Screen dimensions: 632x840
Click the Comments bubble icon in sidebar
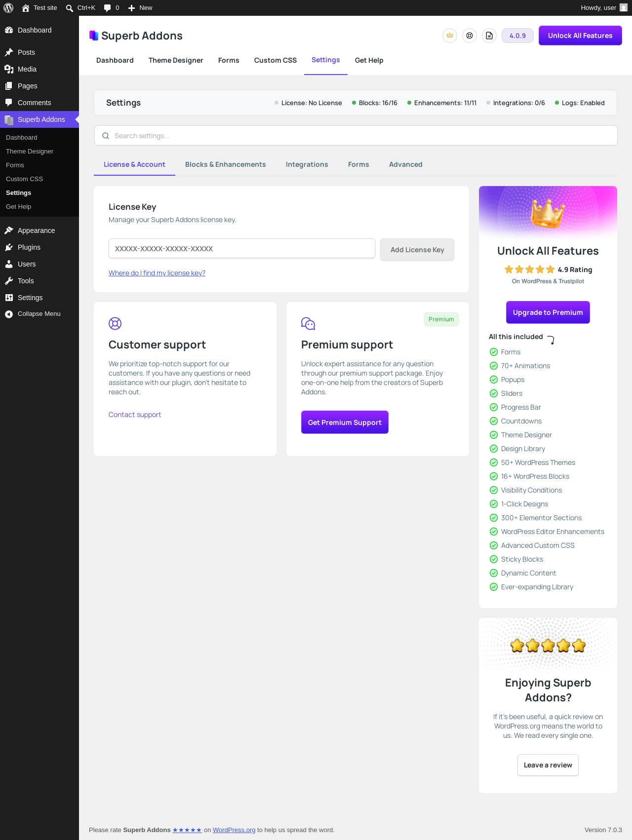pos(9,103)
